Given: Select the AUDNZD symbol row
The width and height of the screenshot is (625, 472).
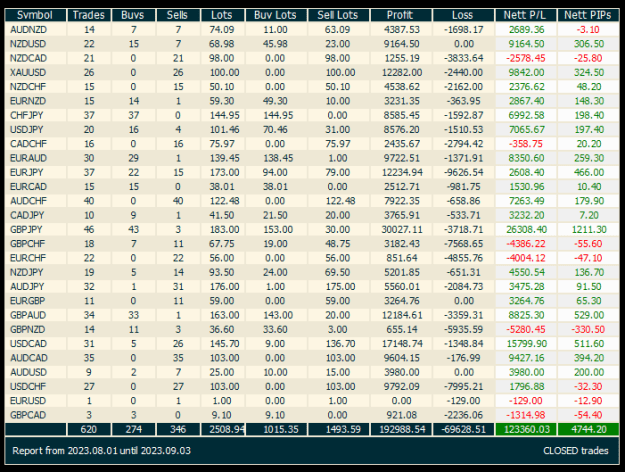Looking at the screenshot, I should (312, 30).
